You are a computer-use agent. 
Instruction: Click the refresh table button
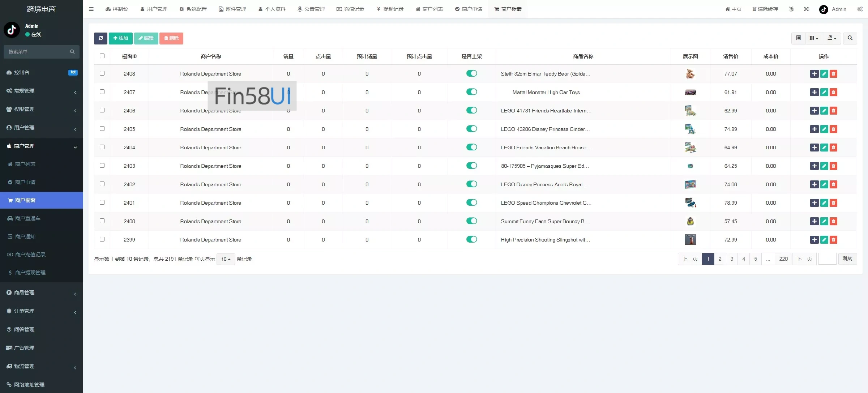[101, 38]
